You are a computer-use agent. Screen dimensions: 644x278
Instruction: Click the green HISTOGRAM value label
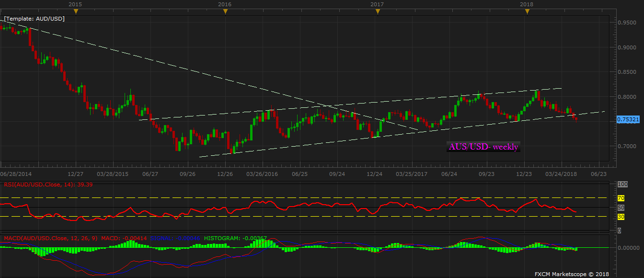[x=236, y=238]
